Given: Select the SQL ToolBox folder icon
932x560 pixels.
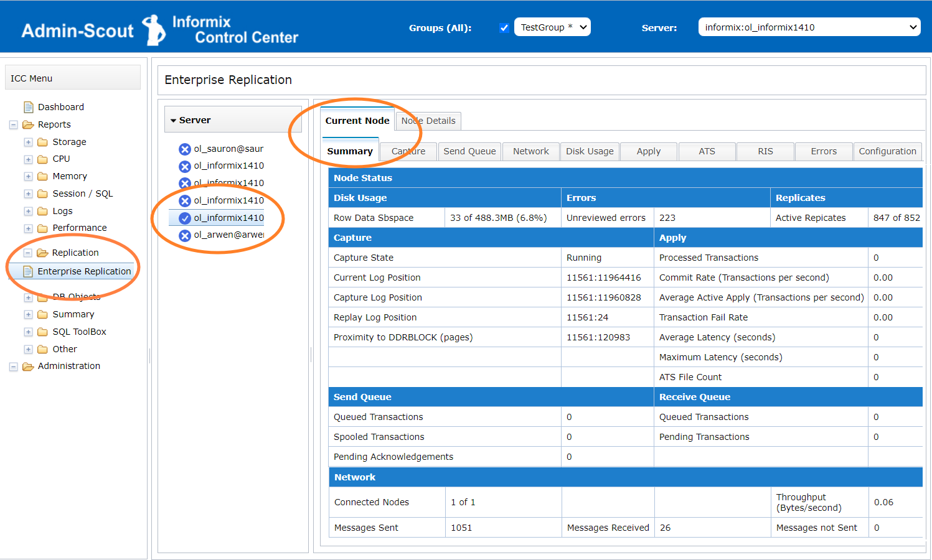Looking at the screenshot, I should click(x=42, y=332).
